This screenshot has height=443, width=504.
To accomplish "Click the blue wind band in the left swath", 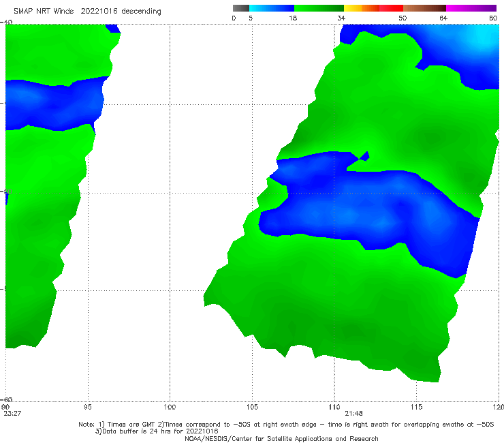I will pos(53,104).
